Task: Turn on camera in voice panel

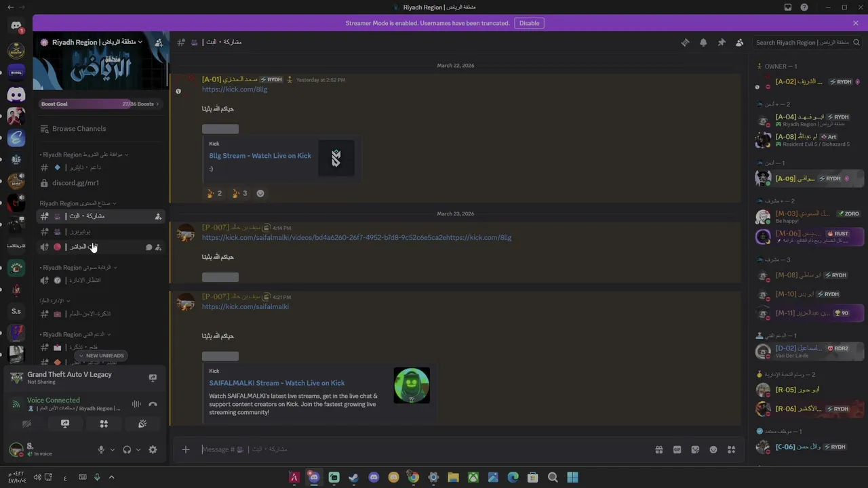Action: coord(26,424)
